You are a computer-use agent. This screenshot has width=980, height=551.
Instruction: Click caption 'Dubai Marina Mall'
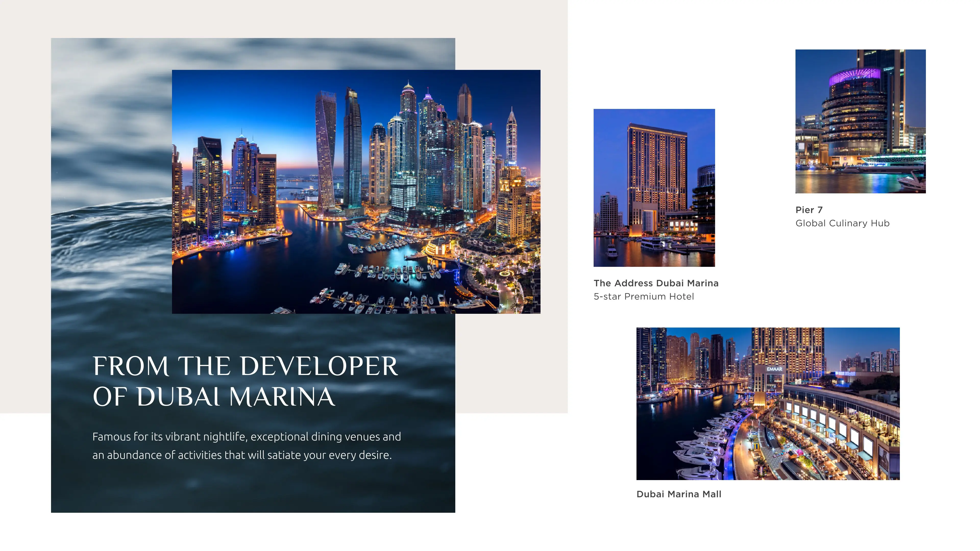pos(679,494)
